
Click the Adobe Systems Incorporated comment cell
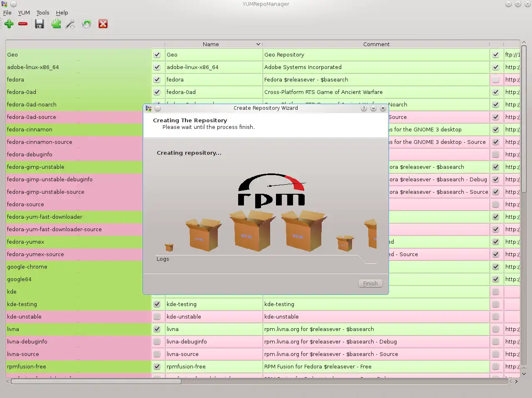[376, 67]
